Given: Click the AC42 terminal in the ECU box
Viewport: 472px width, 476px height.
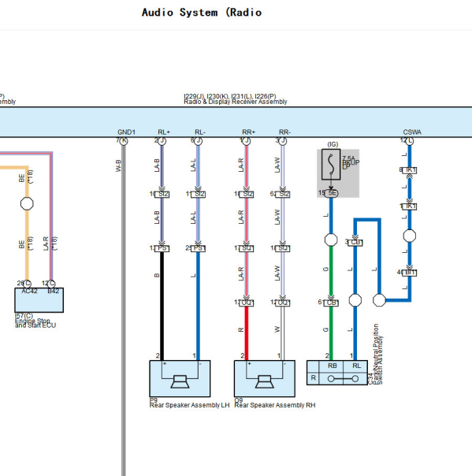Looking at the screenshot, I should (29, 292).
